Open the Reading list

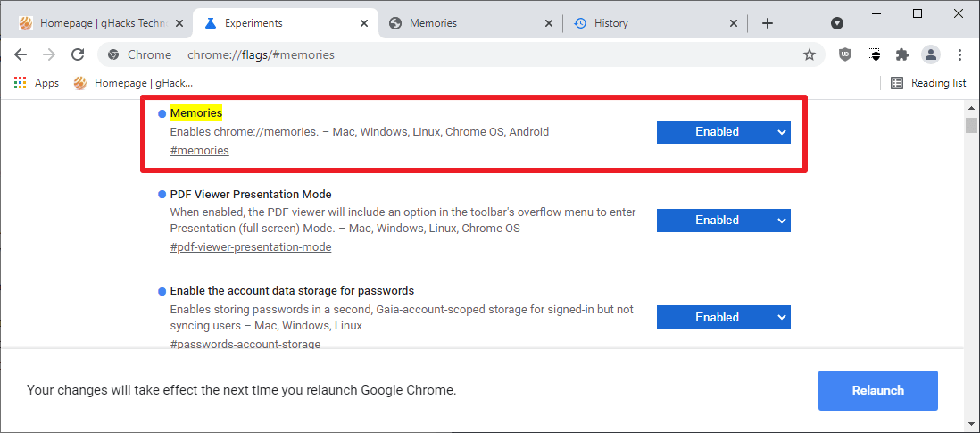(x=928, y=83)
